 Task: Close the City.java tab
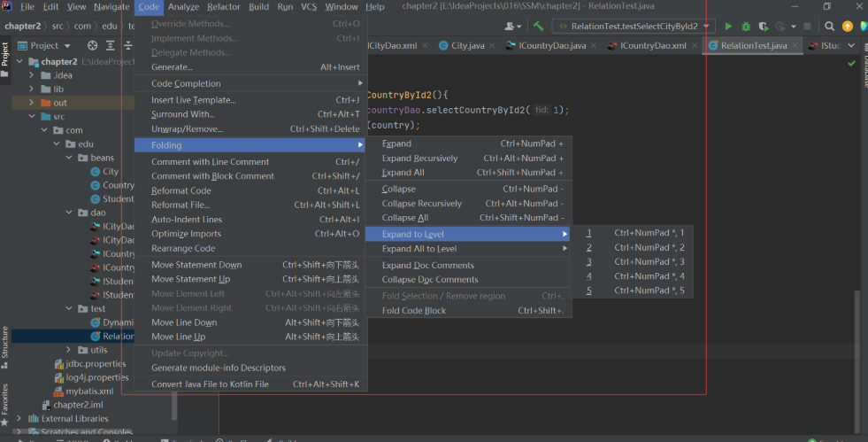pyautogui.click(x=492, y=45)
